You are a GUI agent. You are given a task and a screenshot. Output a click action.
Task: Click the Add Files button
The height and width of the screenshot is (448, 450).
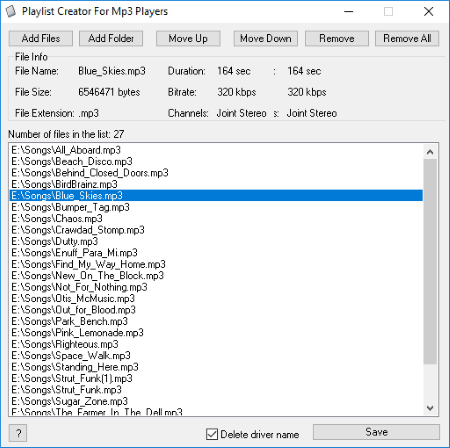tap(41, 39)
